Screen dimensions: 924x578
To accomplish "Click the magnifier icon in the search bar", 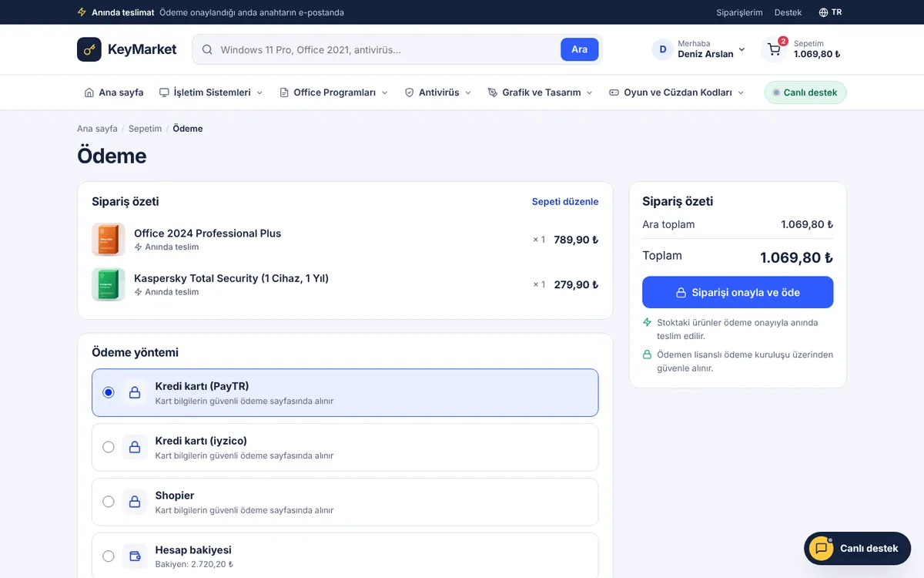I will 207,49.
